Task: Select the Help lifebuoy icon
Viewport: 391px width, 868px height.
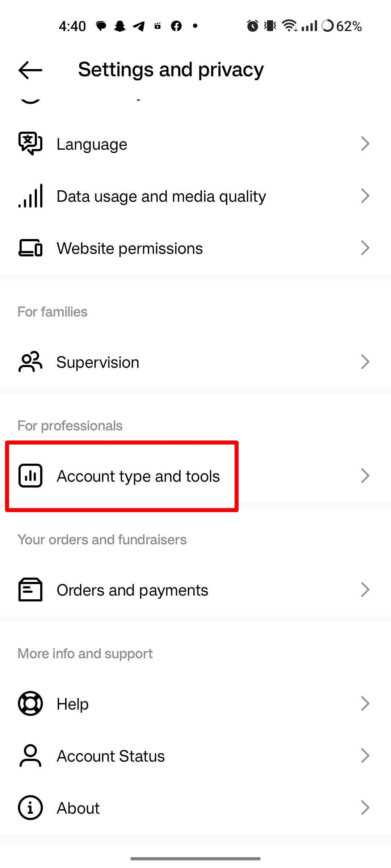Action: pyautogui.click(x=30, y=703)
